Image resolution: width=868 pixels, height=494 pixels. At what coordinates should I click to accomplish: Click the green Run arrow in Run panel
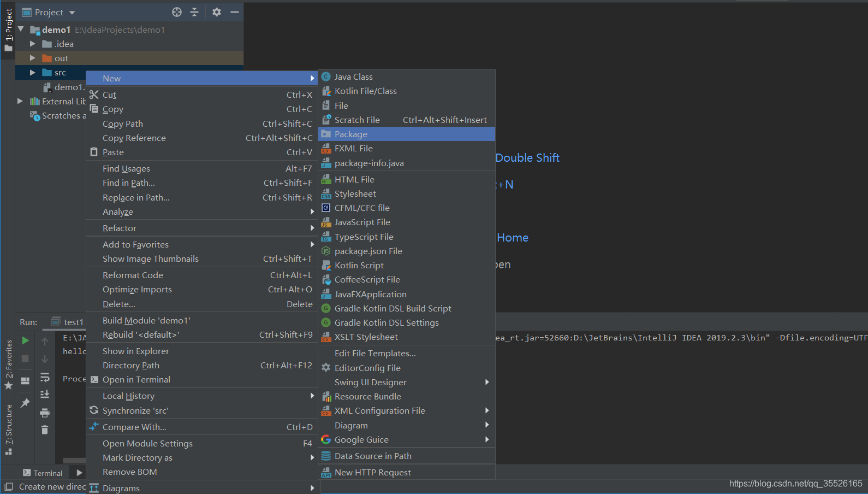coord(25,340)
